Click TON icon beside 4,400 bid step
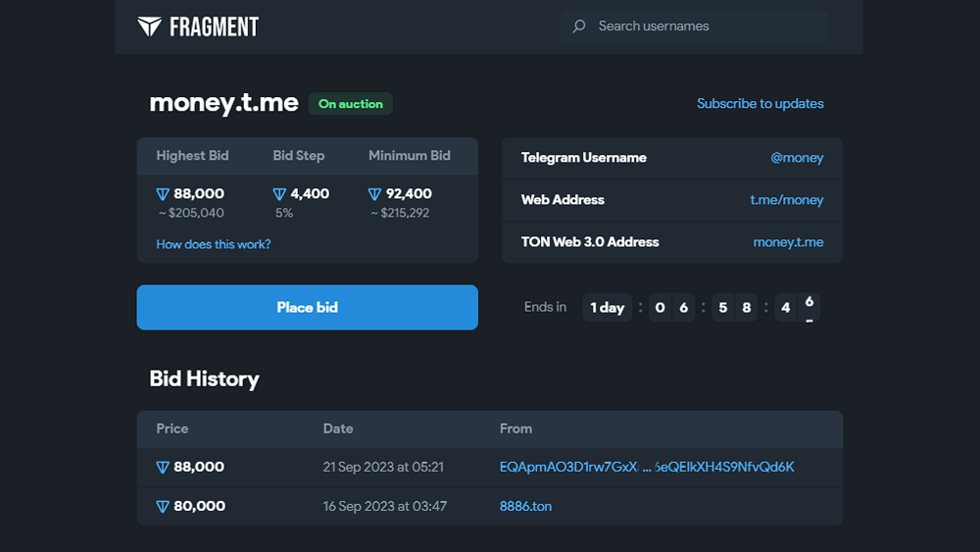Image resolution: width=980 pixels, height=552 pixels. click(x=279, y=194)
